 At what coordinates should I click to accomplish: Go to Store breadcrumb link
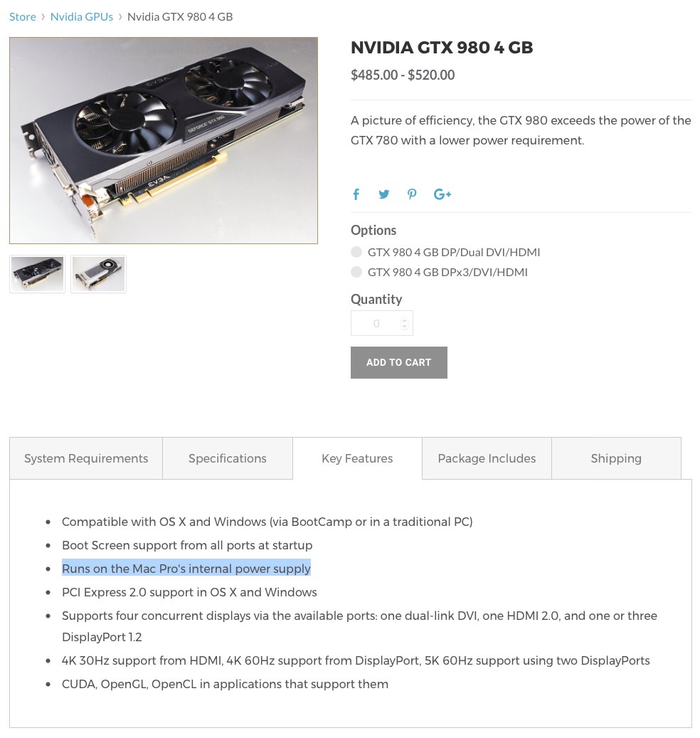coord(23,16)
